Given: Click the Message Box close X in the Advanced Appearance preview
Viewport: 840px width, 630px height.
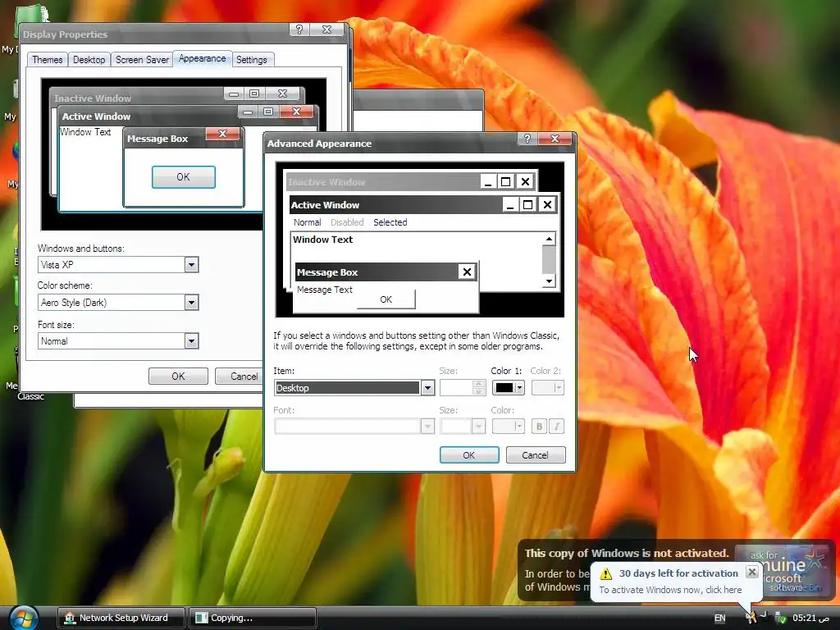Looking at the screenshot, I should 467,272.
